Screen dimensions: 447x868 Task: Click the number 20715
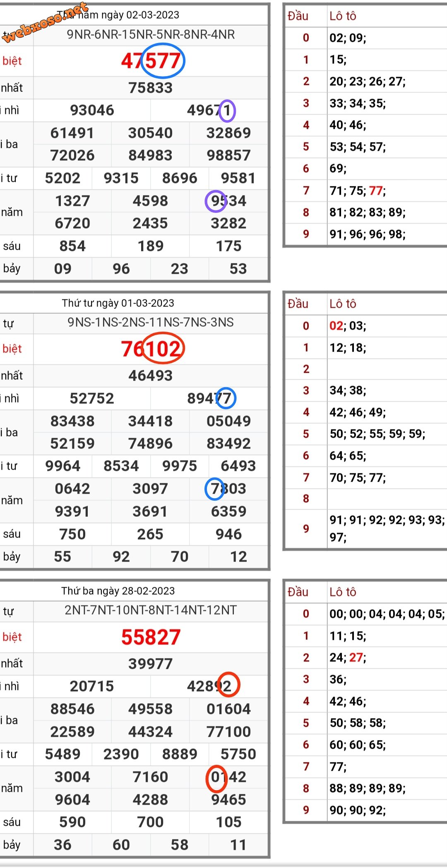tap(92, 686)
